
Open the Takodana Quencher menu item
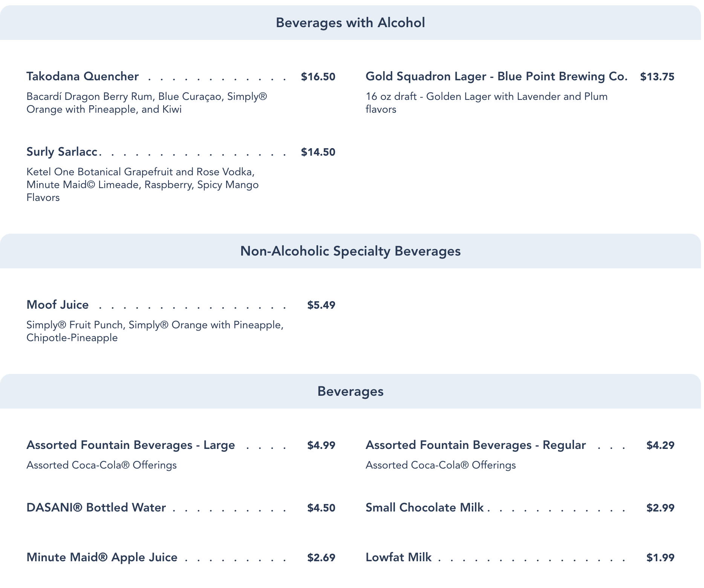(83, 77)
